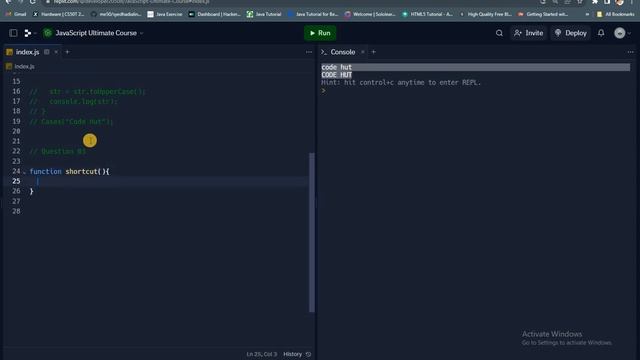Open the Welcome Sololearn bookmark
This screenshot has height=360, width=640.
click(370, 14)
